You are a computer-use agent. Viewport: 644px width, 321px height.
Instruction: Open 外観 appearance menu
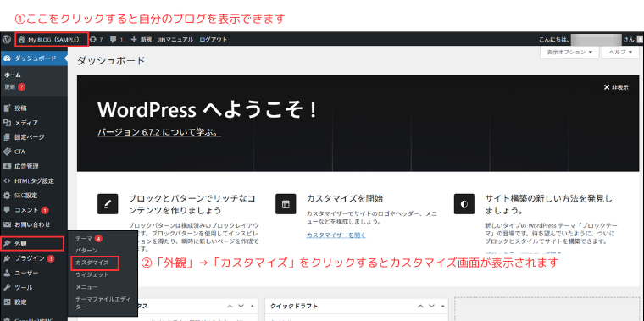pyautogui.click(x=32, y=244)
